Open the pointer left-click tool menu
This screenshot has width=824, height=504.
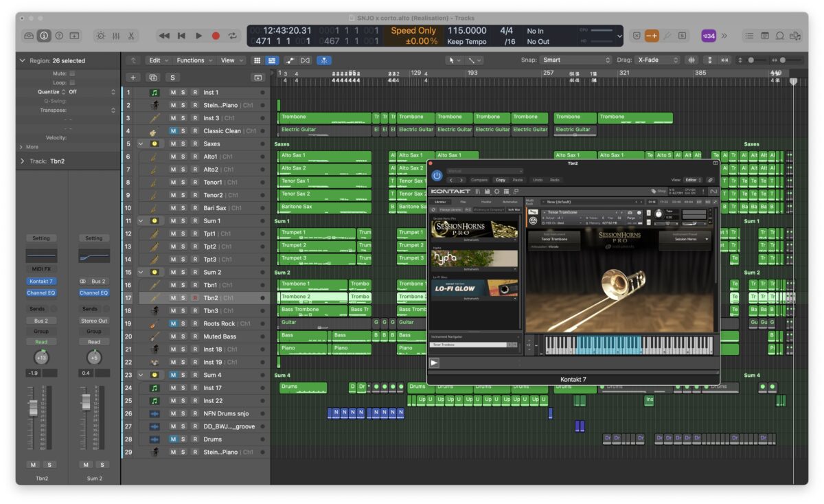click(x=454, y=60)
